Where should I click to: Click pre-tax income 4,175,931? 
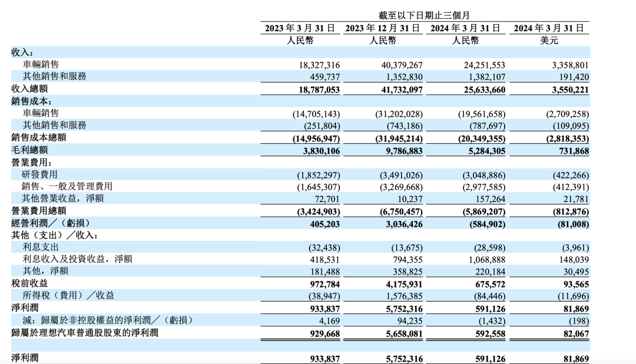[405, 284]
